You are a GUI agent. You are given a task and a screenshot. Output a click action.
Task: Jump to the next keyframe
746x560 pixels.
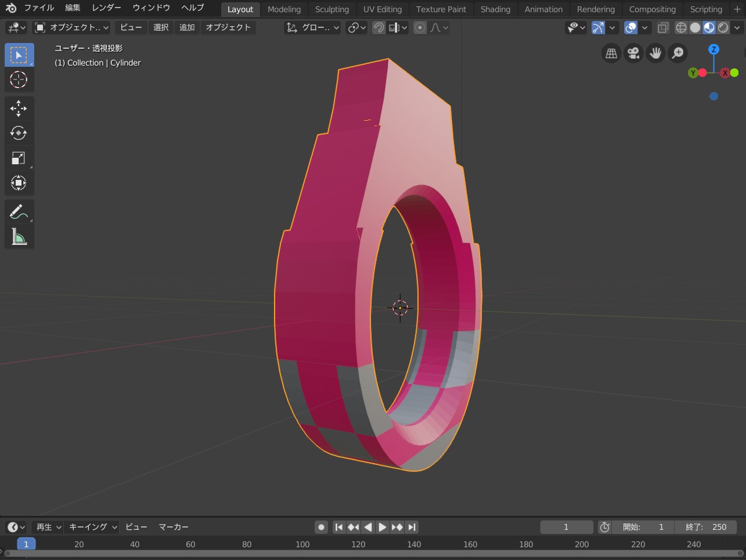[x=397, y=527]
